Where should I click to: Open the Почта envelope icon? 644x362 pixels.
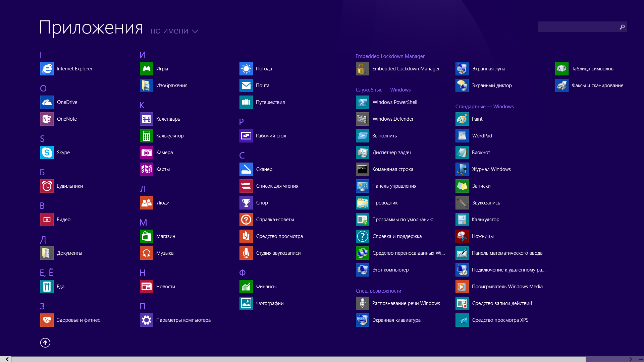(x=246, y=85)
